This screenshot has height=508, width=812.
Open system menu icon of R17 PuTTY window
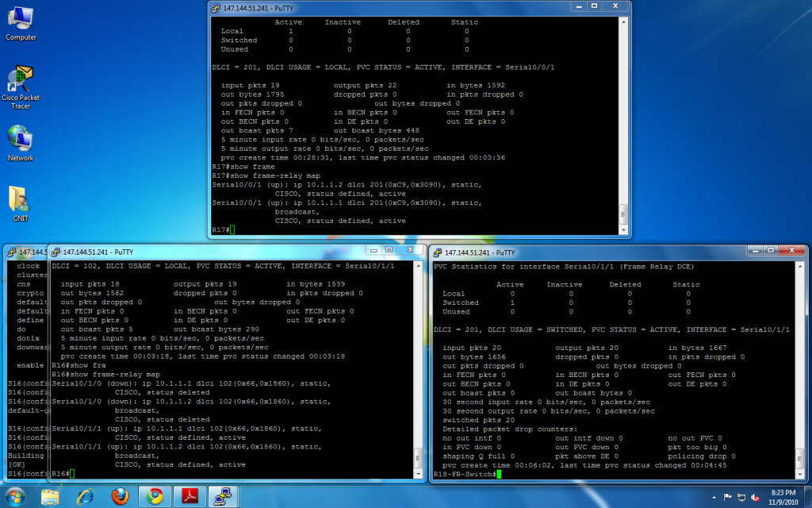[216, 7]
